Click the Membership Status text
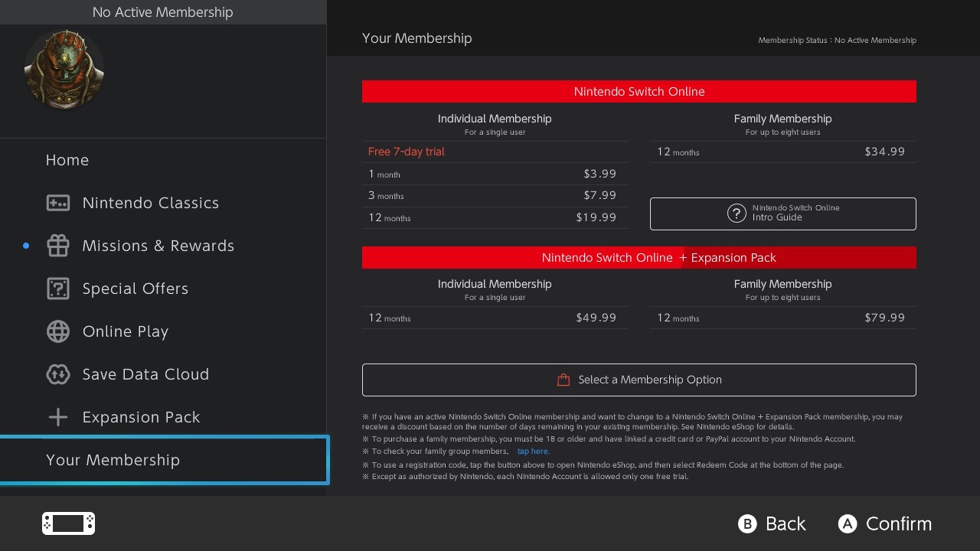Viewport: 980px width, 551px height. (x=837, y=41)
